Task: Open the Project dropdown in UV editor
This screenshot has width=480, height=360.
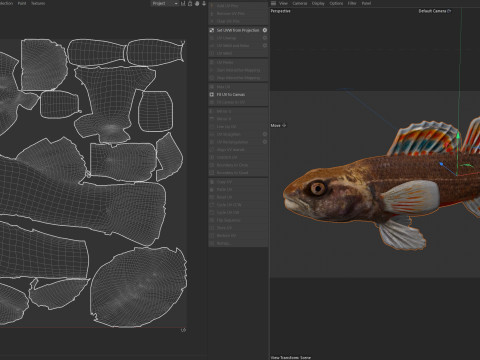Action: pyautogui.click(x=165, y=3)
